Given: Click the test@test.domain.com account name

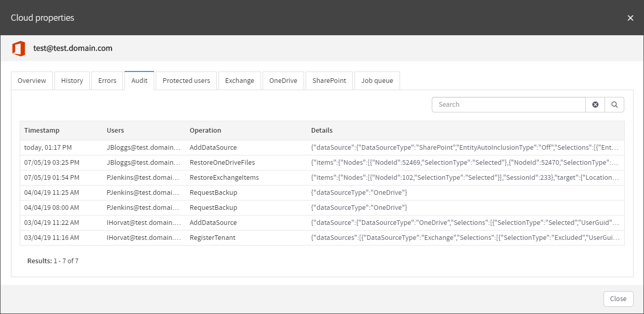Looking at the screenshot, I should (73, 48).
